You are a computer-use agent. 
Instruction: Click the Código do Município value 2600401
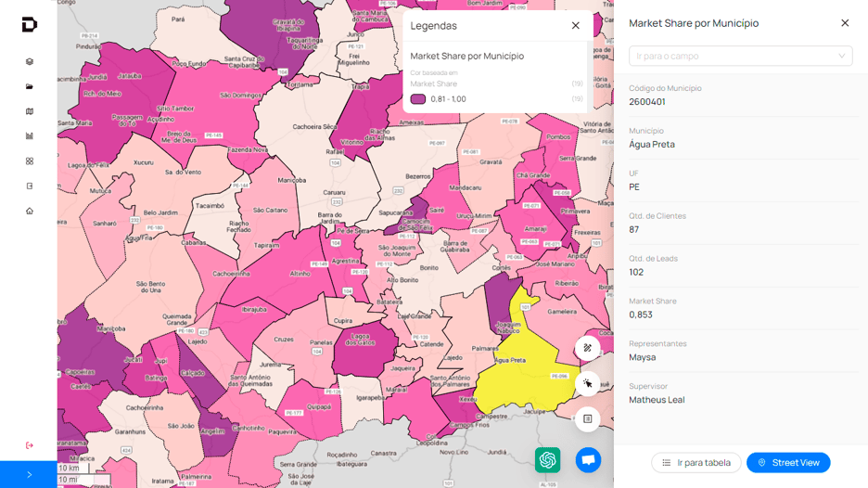[x=647, y=102]
